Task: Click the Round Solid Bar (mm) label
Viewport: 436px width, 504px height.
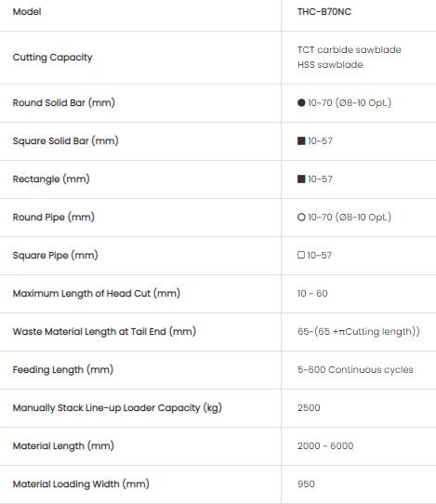Action: point(64,103)
